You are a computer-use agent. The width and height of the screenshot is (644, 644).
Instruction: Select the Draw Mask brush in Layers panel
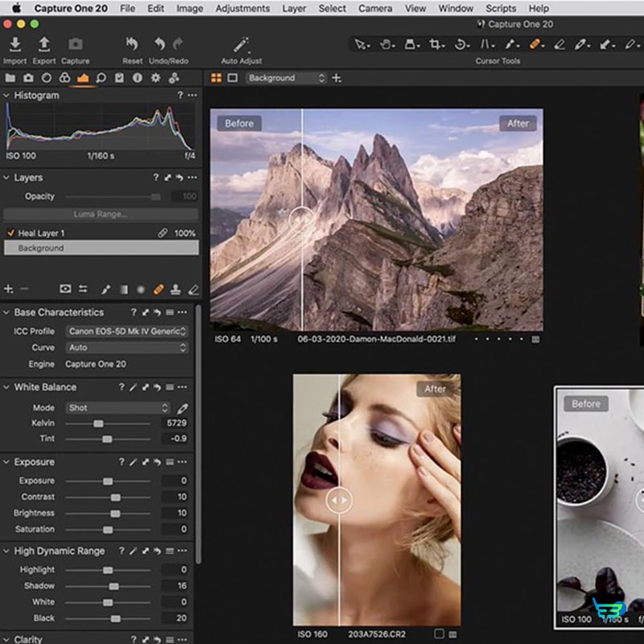click(x=105, y=290)
